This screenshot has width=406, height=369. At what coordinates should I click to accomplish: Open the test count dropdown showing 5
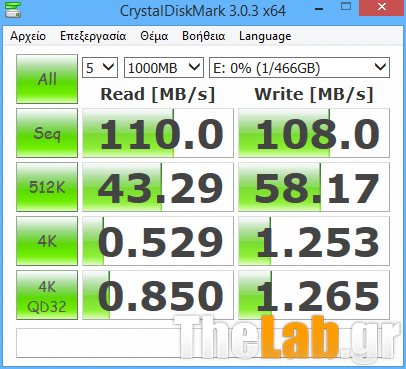[100, 68]
